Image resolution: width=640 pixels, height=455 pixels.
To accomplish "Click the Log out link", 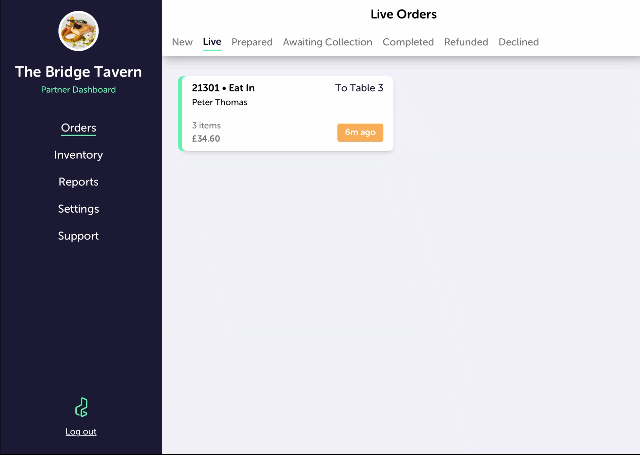I will click(81, 432).
